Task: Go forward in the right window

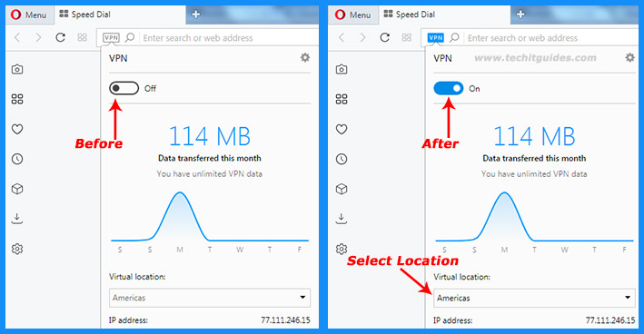Action: point(363,38)
